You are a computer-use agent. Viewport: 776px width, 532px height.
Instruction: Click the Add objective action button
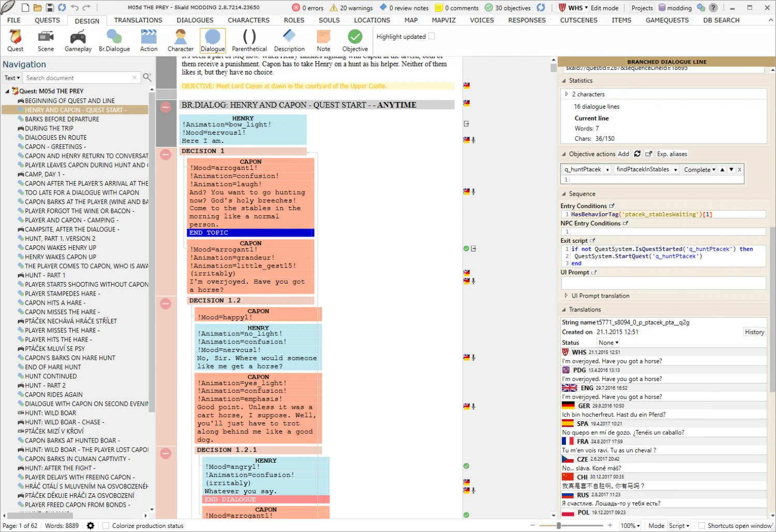tap(623, 154)
